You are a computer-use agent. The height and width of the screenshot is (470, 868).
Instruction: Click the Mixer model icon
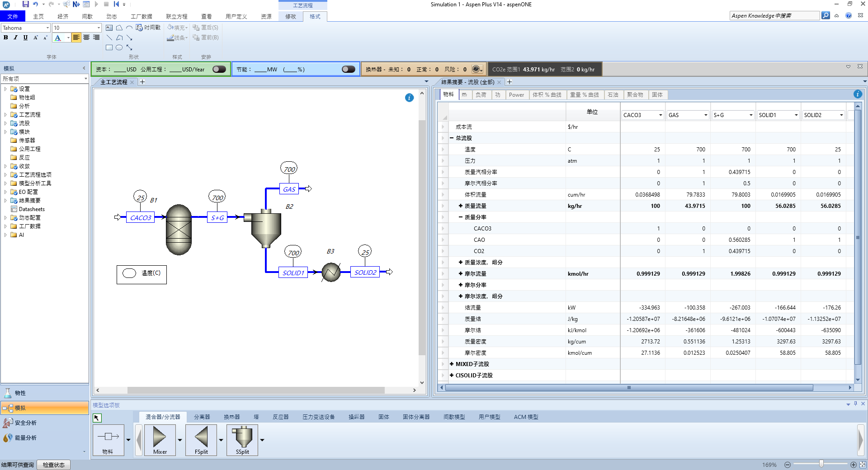pos(160,440)
